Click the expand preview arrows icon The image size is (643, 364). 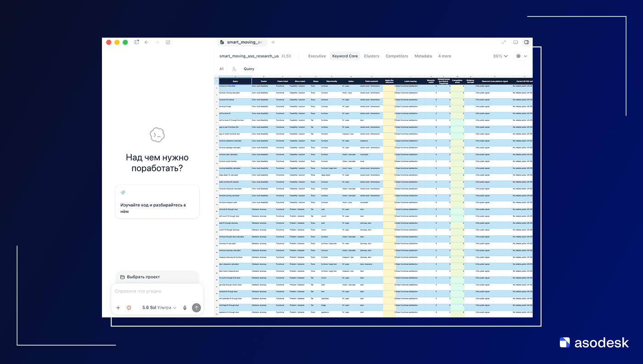coord(504,42)
